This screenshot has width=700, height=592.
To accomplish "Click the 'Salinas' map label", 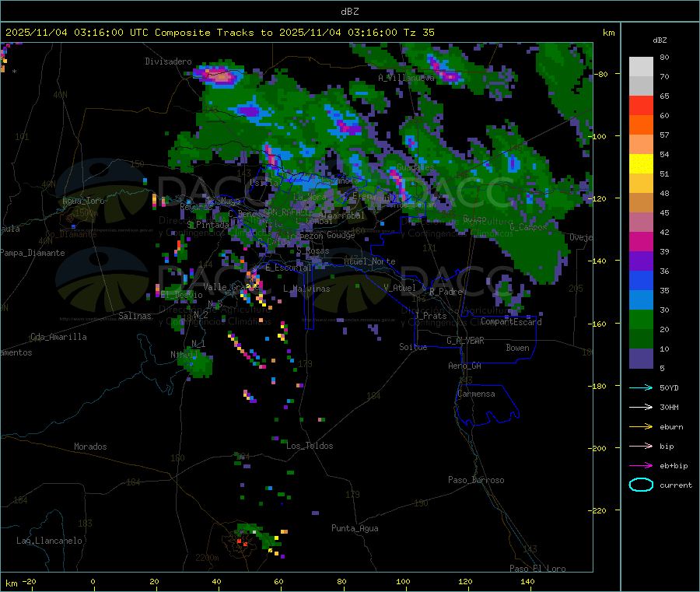I will (135, 316).
